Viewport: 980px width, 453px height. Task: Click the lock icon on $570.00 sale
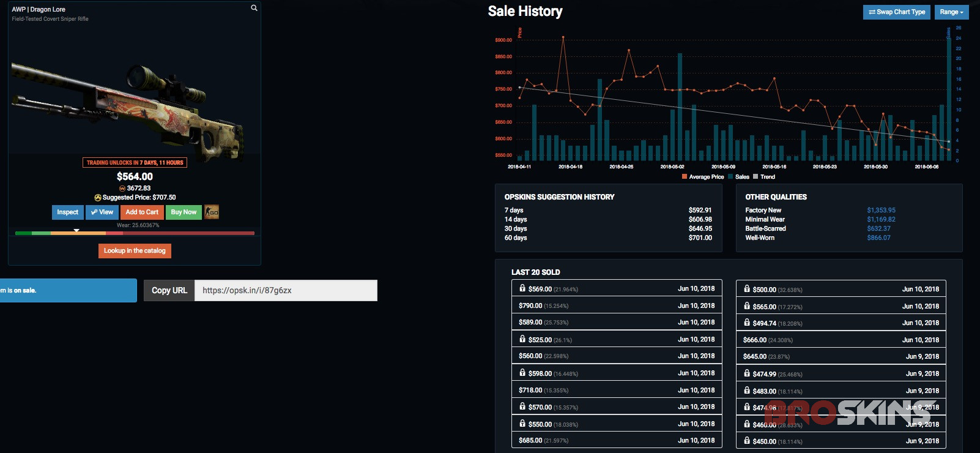[522, 406]
